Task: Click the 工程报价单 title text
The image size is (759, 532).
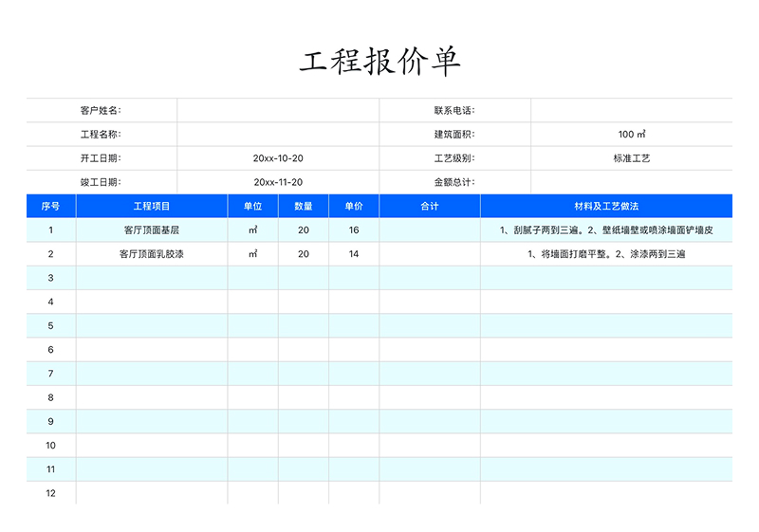Action: pos(379,62)
